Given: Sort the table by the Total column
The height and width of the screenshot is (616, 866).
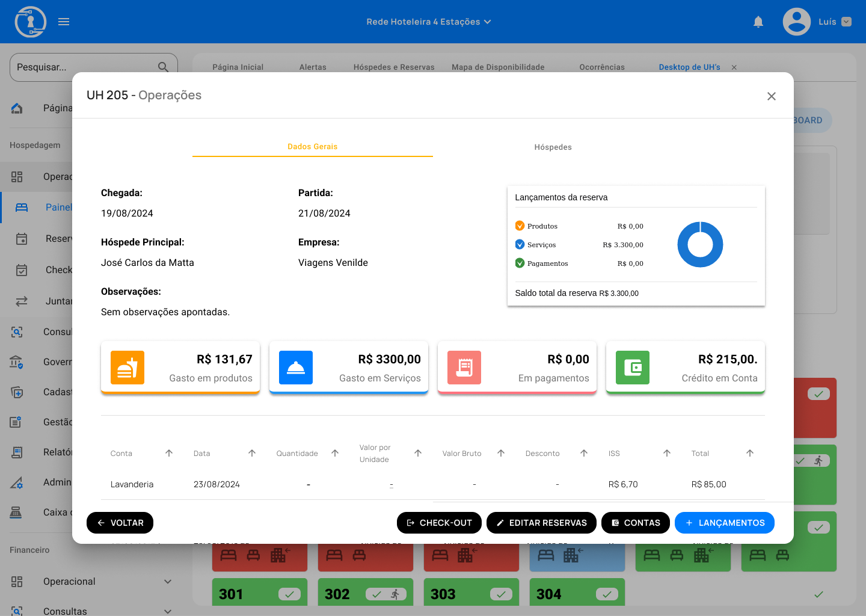Looking at the screenshot, I should [749, 454].
